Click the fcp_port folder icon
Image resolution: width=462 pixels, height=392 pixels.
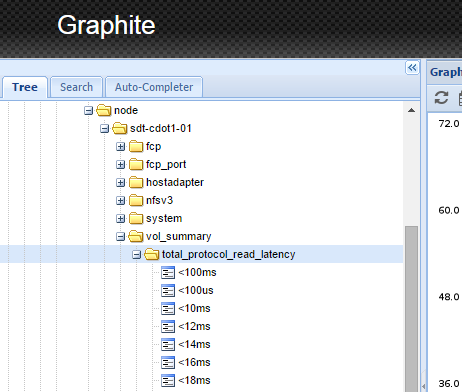[136, 164]
